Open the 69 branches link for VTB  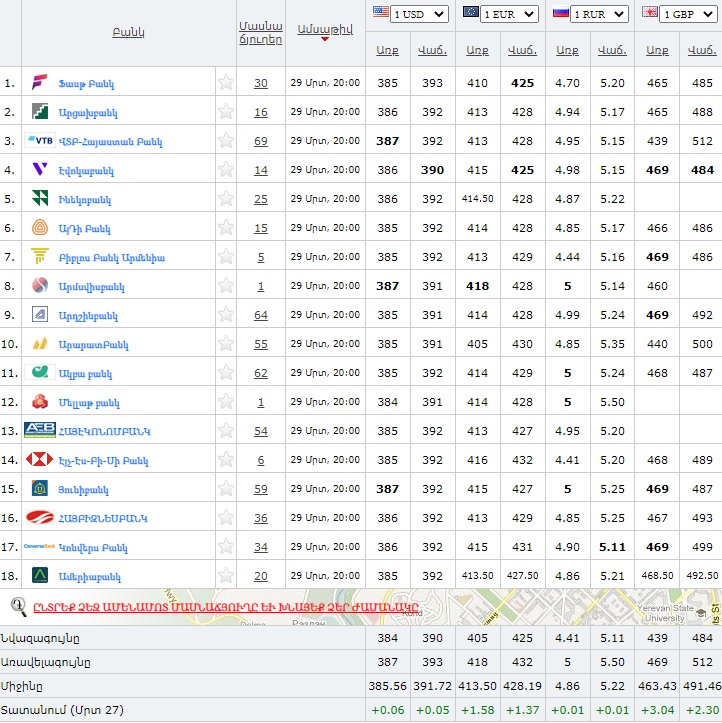[x=260, y=141]
